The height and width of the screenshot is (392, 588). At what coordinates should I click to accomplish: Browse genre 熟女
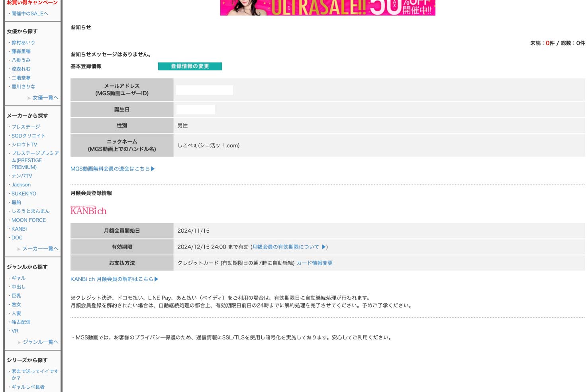(16, 304)
